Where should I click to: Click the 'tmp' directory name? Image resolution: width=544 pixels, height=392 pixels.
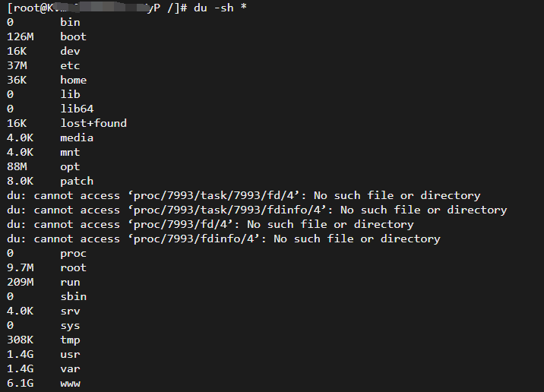70,340
